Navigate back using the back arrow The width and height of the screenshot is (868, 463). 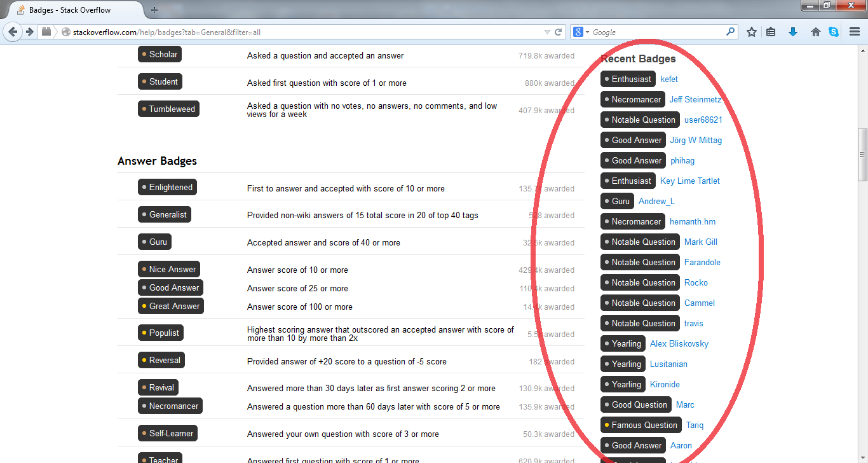click(x=13, y=32)
